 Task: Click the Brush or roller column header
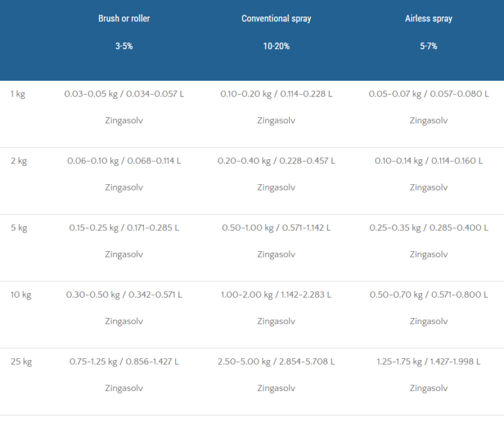(x=124, y=18)
